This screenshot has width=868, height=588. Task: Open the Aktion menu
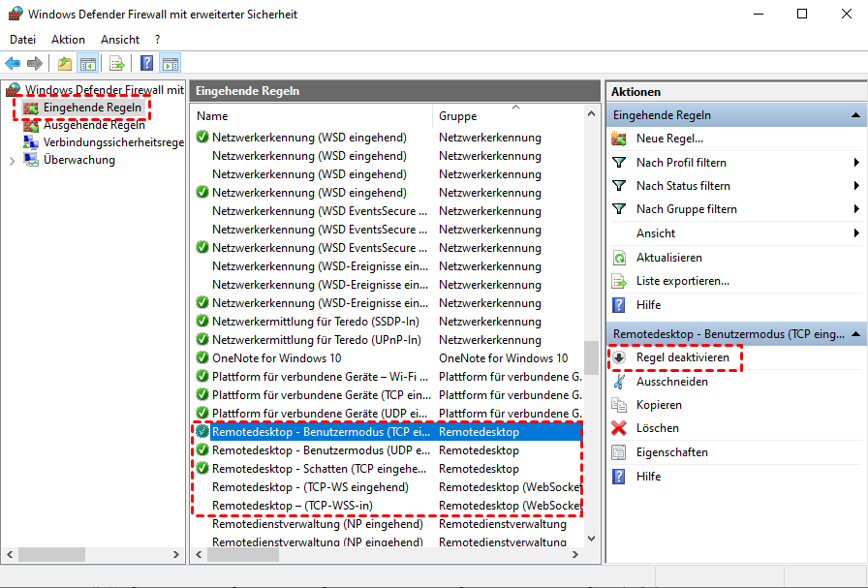68,40
